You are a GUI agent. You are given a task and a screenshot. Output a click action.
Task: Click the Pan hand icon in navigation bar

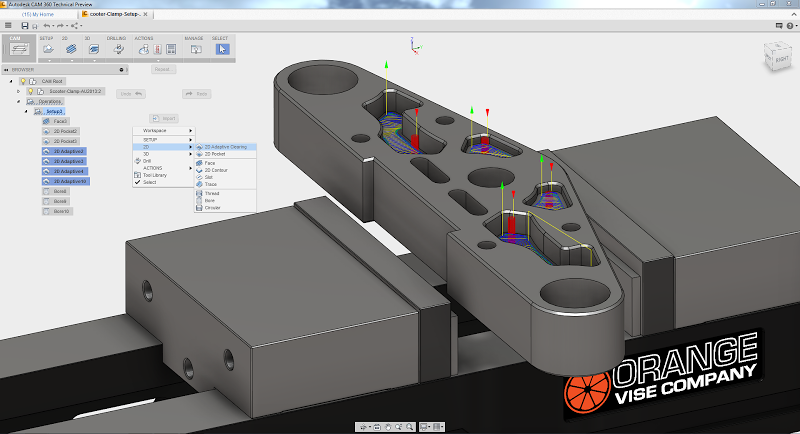point(386,427)
